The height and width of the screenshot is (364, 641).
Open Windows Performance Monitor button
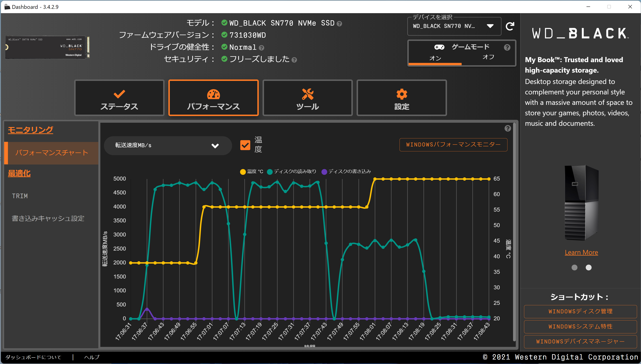tap(453, 145)
